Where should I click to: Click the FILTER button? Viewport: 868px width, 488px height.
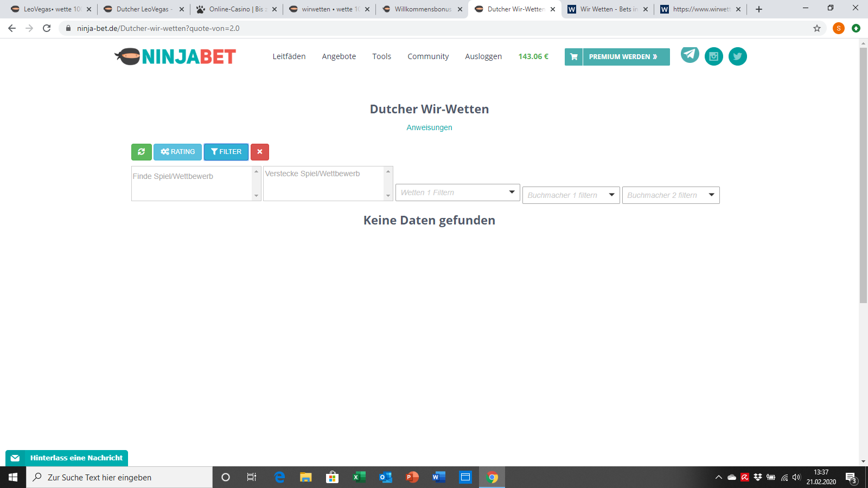pos(226,152)
